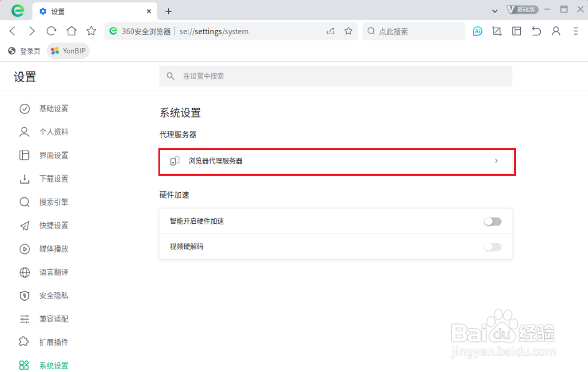The height and width of the screenshot is (372, 588).
Task: Go to the browser home page
Action: [71, 31]
